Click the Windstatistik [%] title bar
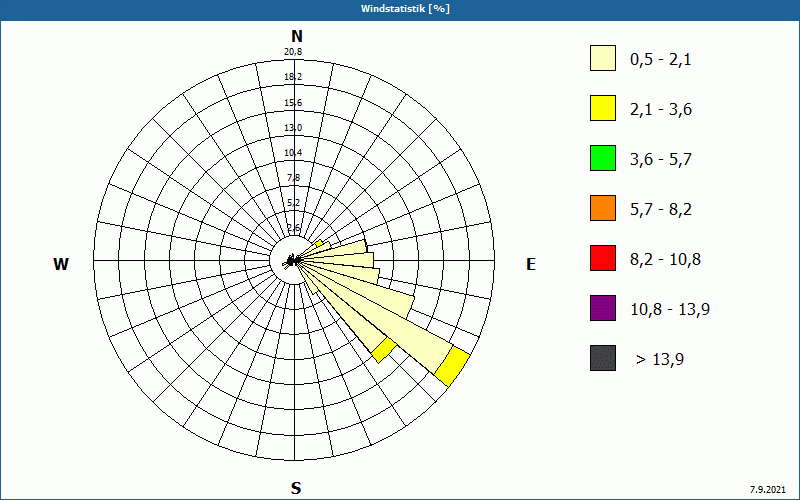This screenshot has height=500, width=800. click(400, 9)
